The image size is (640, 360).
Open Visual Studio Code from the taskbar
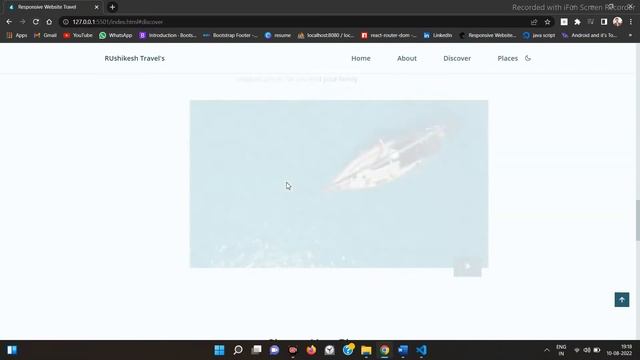pos(422,350)
